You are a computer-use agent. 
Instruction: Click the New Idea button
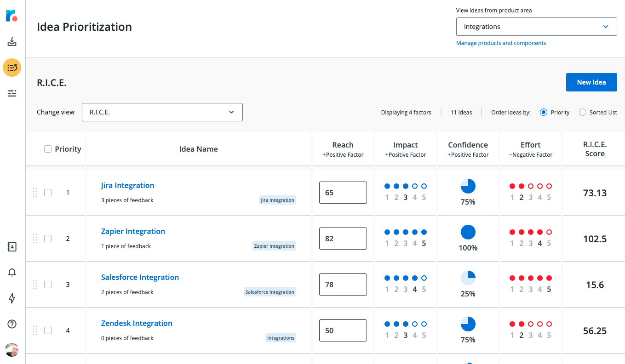(x=591, y=82)
